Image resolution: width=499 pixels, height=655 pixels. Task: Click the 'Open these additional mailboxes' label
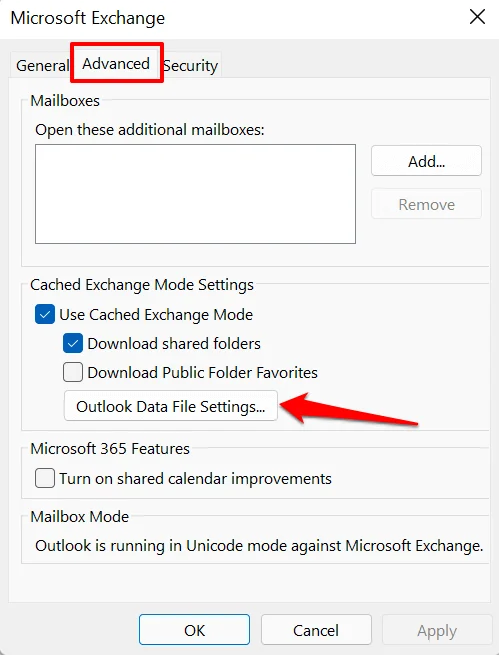tap(149, 130)
